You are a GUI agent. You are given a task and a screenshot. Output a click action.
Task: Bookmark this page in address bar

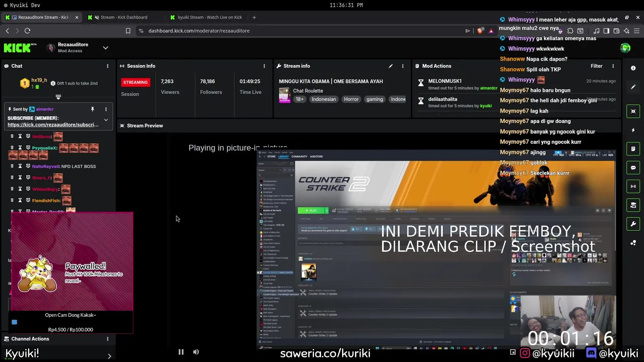pos(128,31)
